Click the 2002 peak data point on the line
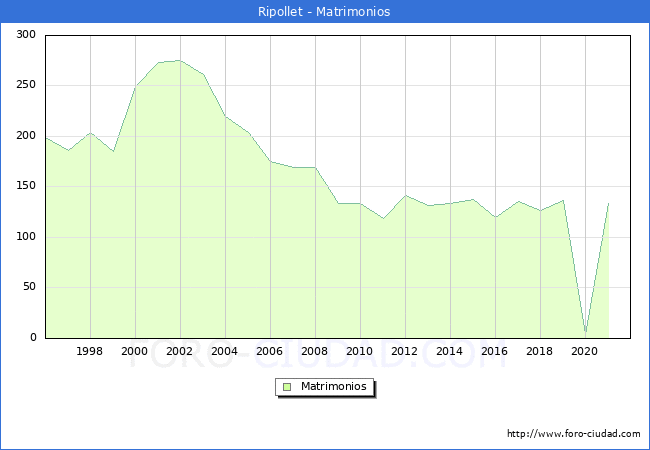 point(180,60)
